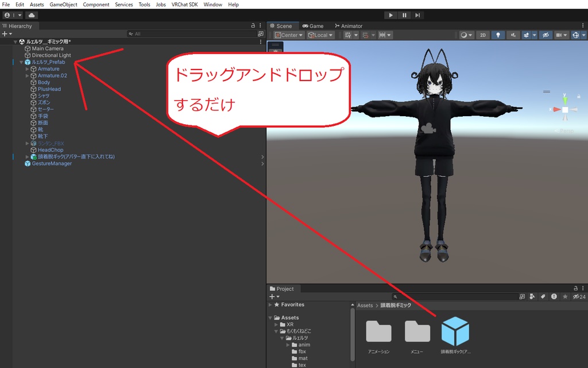Select the camera overlay icon in Scene toolbar
The height and width of the screenshot is (368, 588).
(x=559, y=34)
